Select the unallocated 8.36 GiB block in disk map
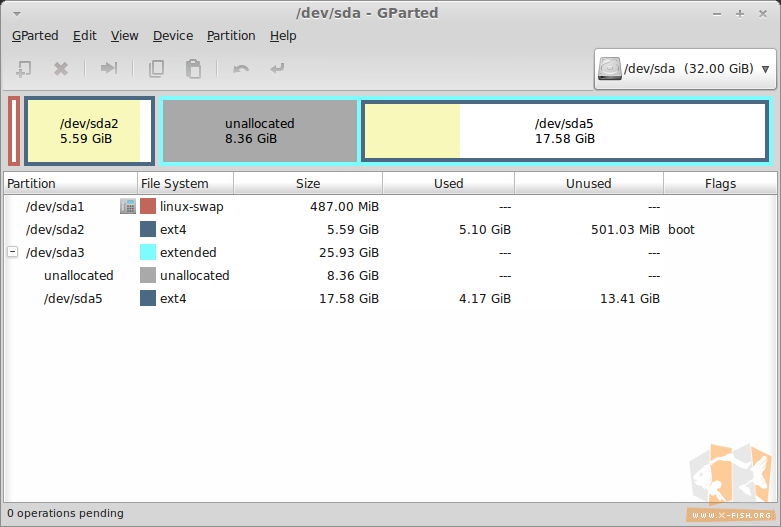 click(x=260, y=131)
